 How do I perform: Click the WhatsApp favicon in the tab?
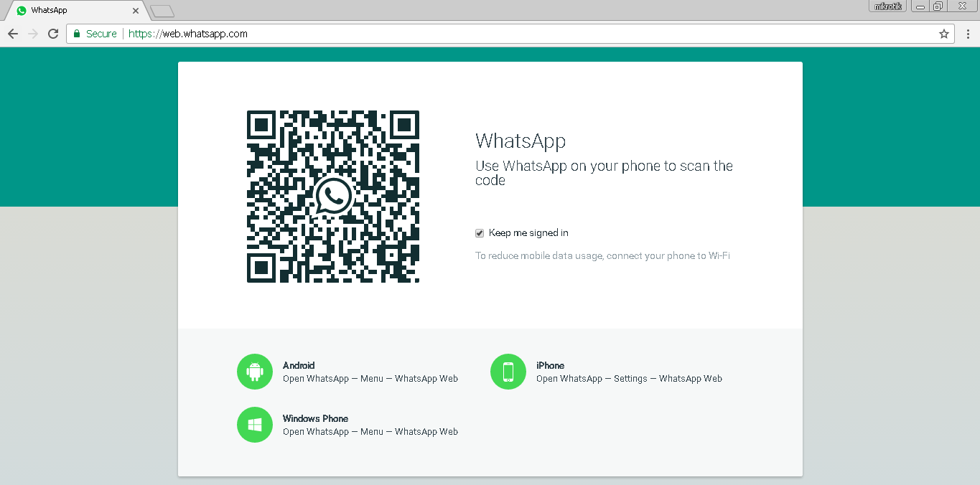[x=22, y=11]
